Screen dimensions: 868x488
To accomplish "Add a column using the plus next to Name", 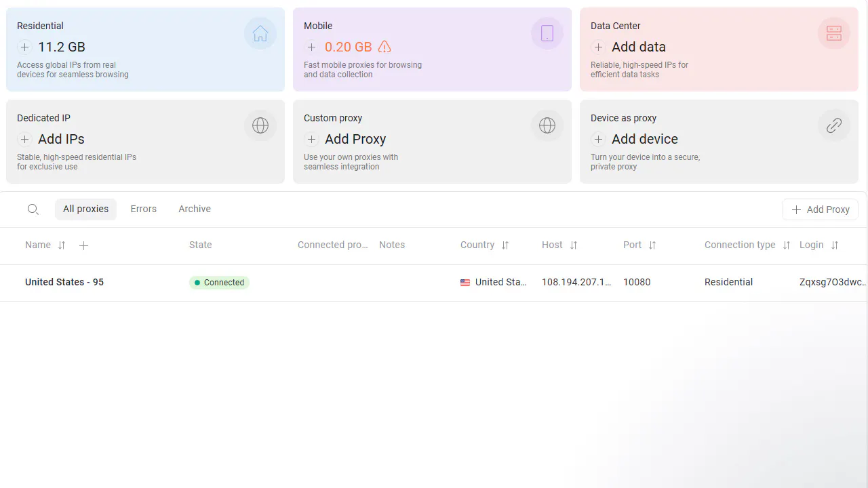I will pos(83,245).
